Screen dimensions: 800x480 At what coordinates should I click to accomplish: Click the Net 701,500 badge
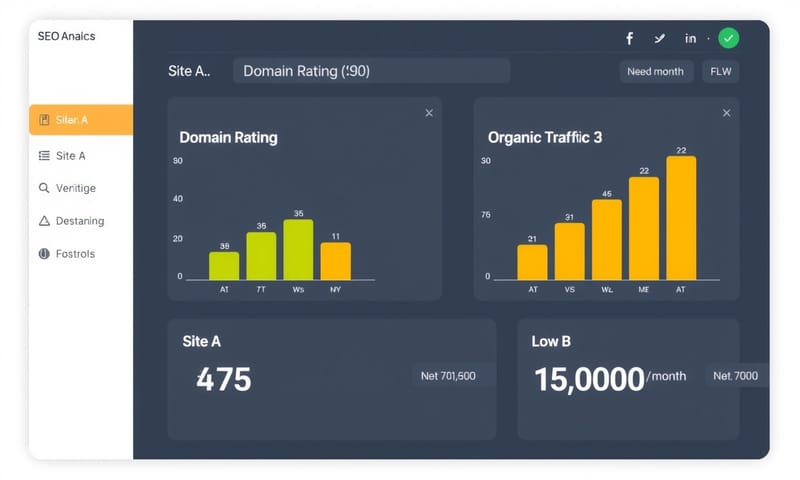click(x=448, y=376)
